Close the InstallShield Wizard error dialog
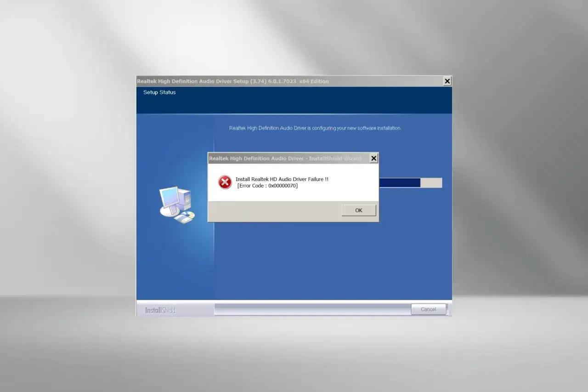Viewport: 588px width, 392px height. [374, 159]
